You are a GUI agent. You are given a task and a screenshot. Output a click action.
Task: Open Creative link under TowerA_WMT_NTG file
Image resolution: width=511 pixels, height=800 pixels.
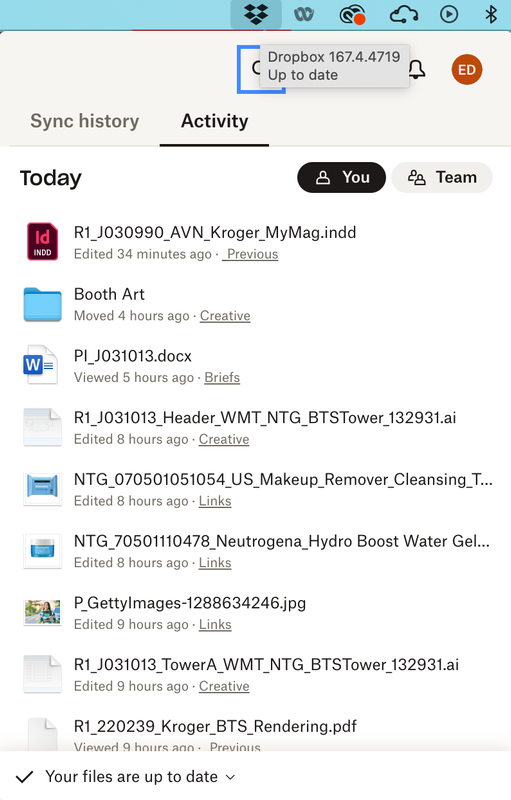(x=224, y=686)
